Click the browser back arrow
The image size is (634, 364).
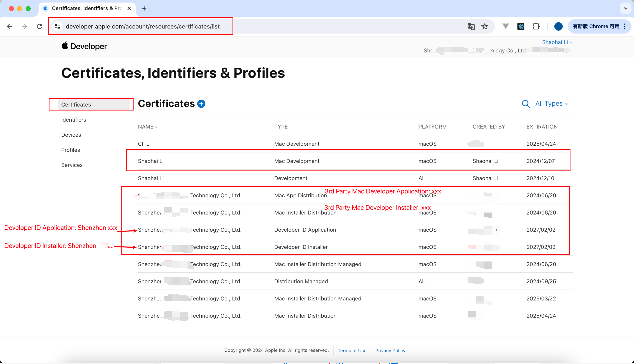click(x=9, y=26)
